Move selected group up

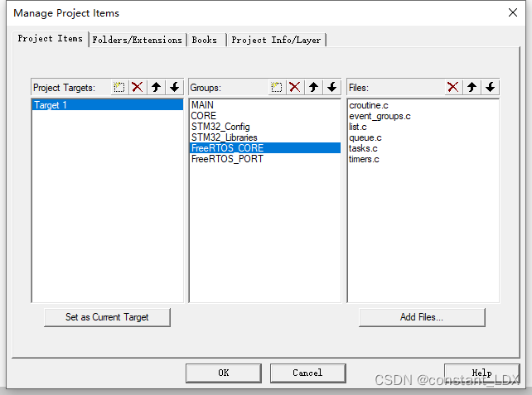click(x=313, y=87)
